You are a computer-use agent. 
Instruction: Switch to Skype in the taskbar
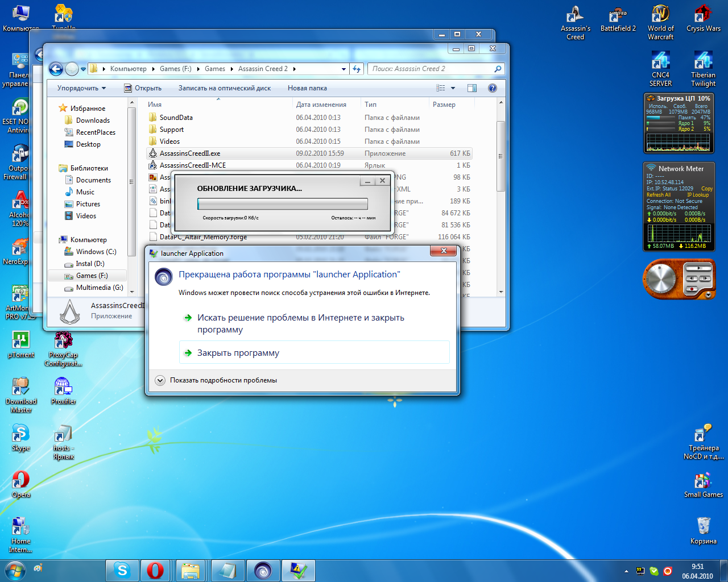(x=122, y=571)
